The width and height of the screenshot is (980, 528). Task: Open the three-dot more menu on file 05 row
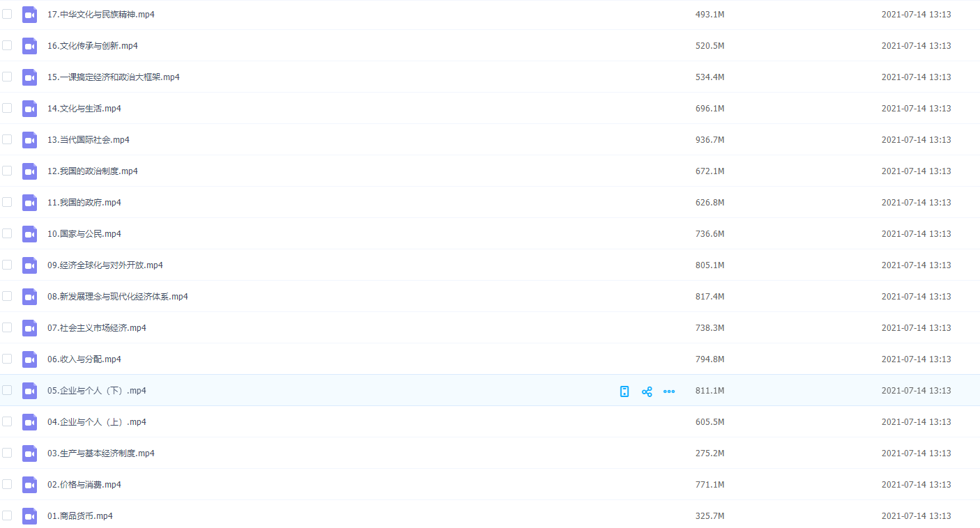coord(669,391)
